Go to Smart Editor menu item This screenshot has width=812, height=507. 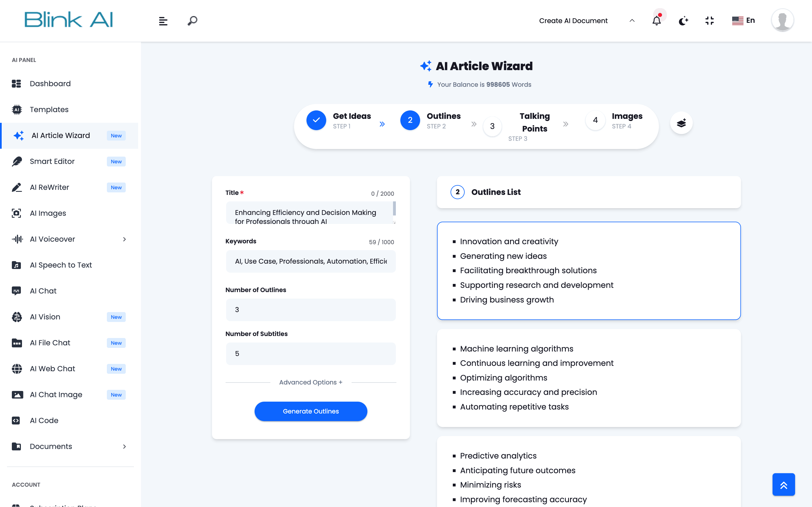pyautogui.click(x=52, y=161)
